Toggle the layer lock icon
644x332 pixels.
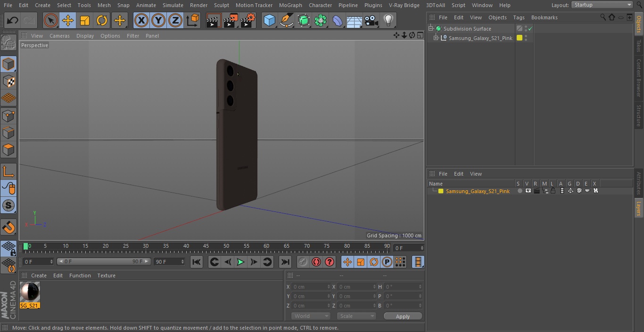pyautogui.click(x=553, y=191)
